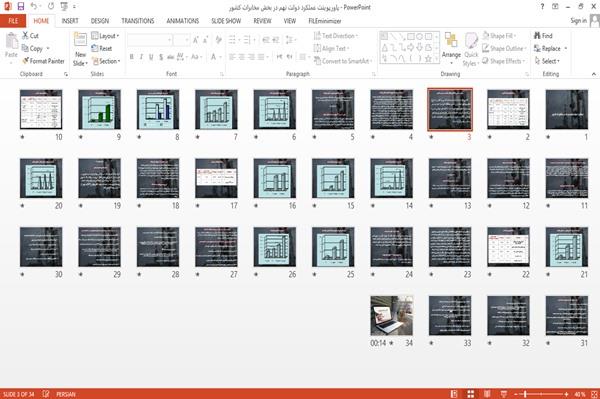Click the Redo icon in quick access toolbar
The image size is (600, 399).
coord(51,7)
